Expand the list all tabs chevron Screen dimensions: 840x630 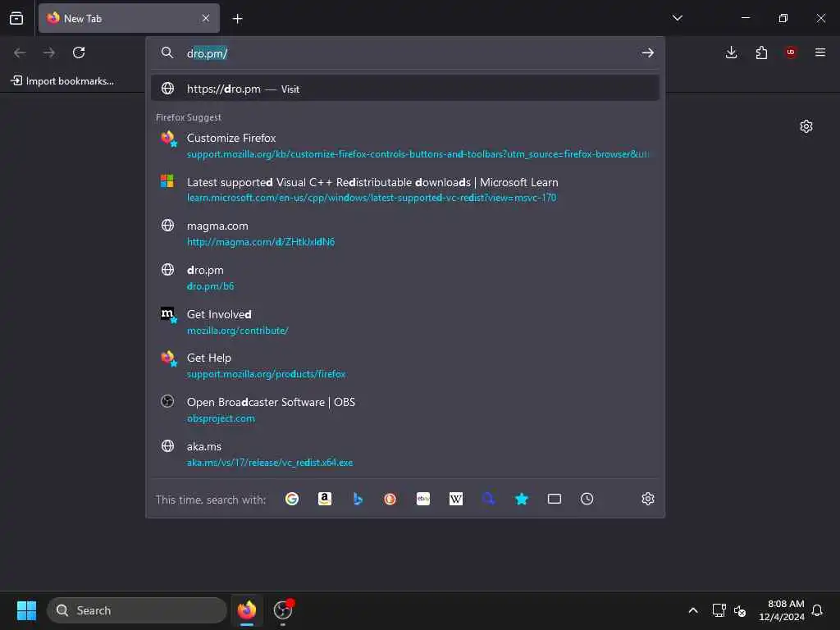click(677, 18)
